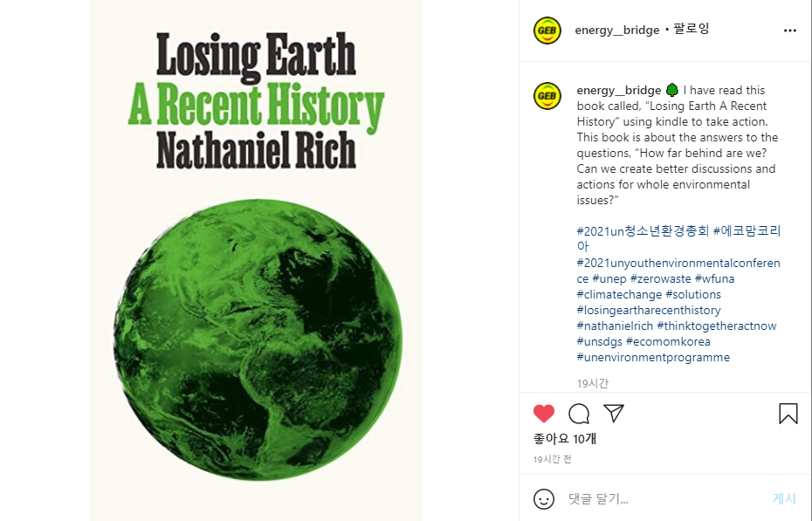812x521 pixels.
Task: View the 좋아요 10개 likes list
Action: [x=564, y=439]
